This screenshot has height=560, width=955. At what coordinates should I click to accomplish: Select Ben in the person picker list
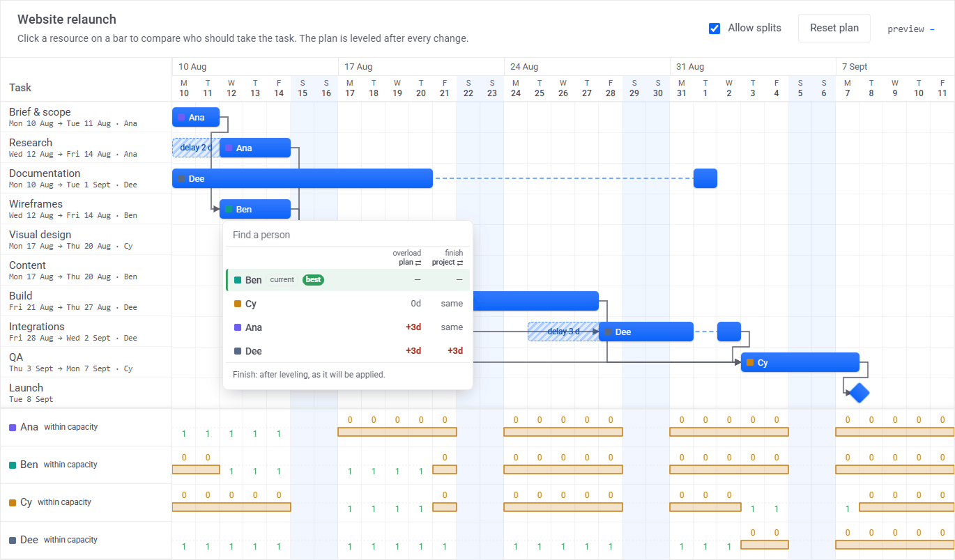[348, 280]
